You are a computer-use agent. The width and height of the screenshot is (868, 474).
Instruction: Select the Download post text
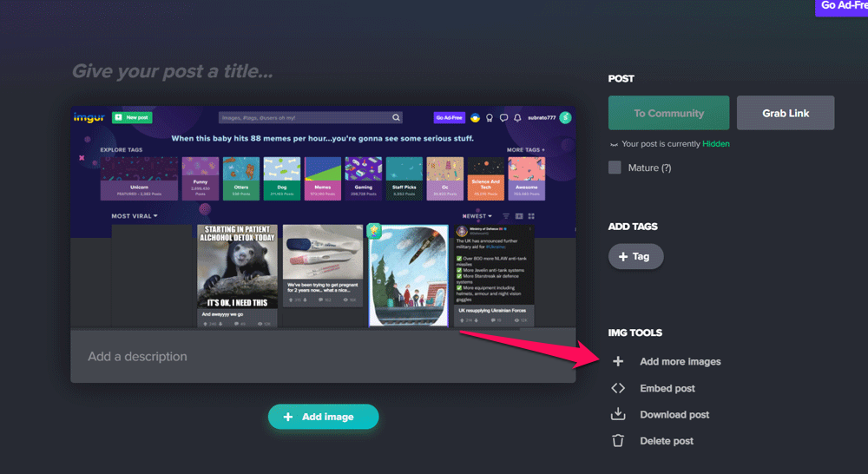click(x=674, y=414)
